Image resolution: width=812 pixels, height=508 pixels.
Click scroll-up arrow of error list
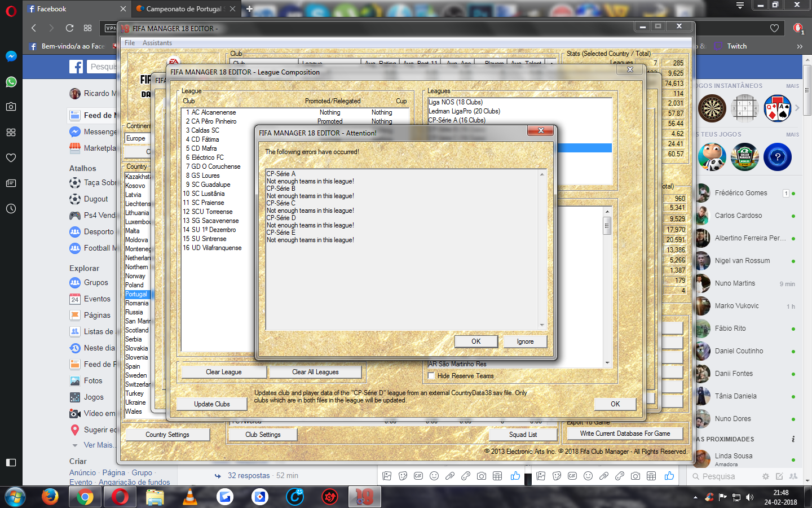[542, 174]
